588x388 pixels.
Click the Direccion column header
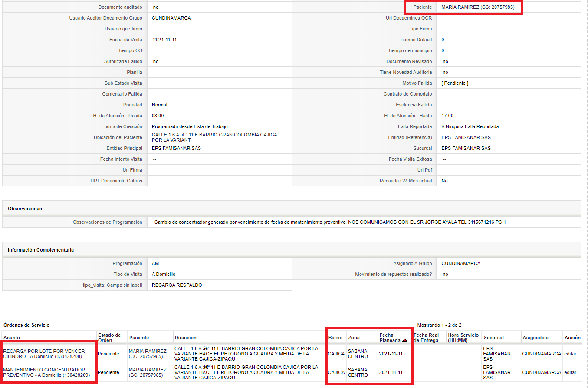click(x=186, y=338)
